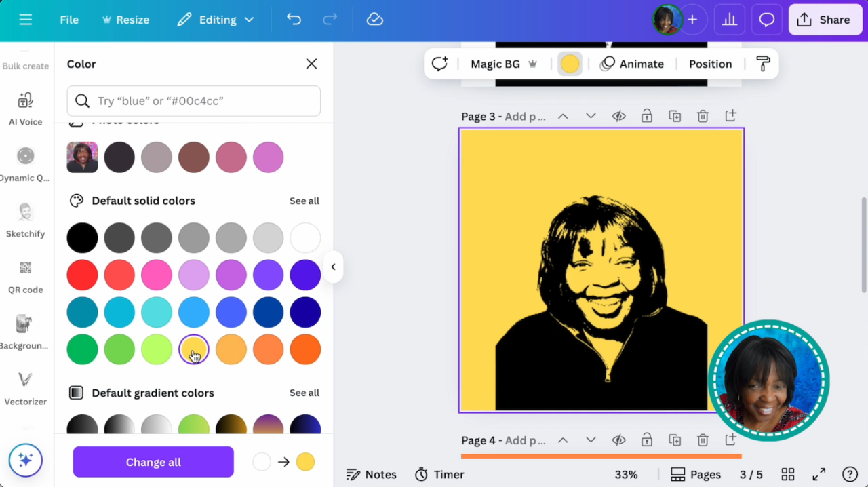Open the Editing mode dropdown

216,20
